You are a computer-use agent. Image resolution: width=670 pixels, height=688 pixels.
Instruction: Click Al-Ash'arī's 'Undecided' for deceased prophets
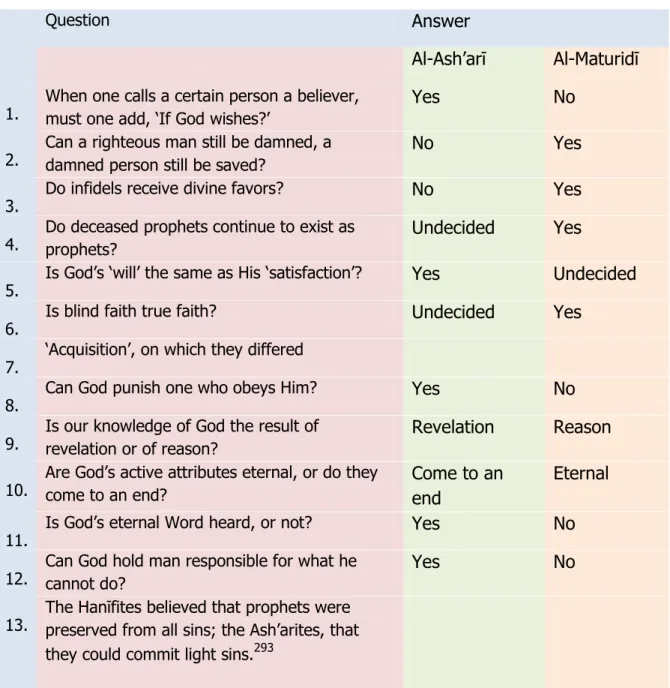[453, 228]
